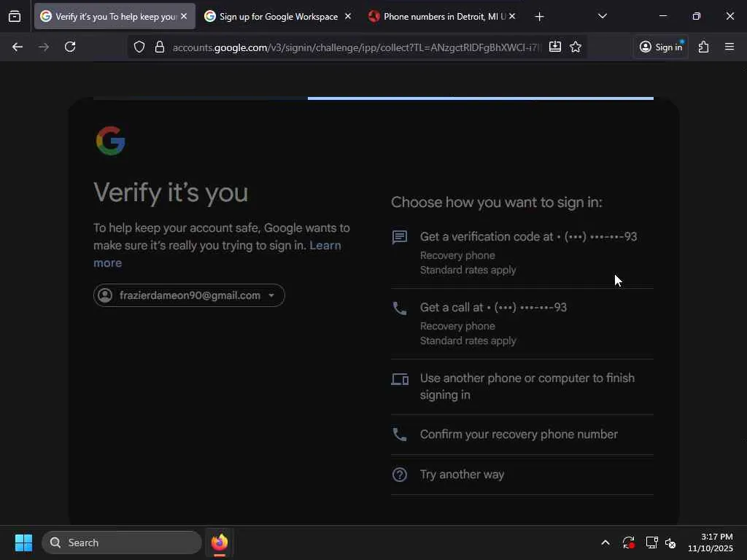747x560 pixels.
Task: Open the clock showing 3:17 PM
Action: [711, 542]
